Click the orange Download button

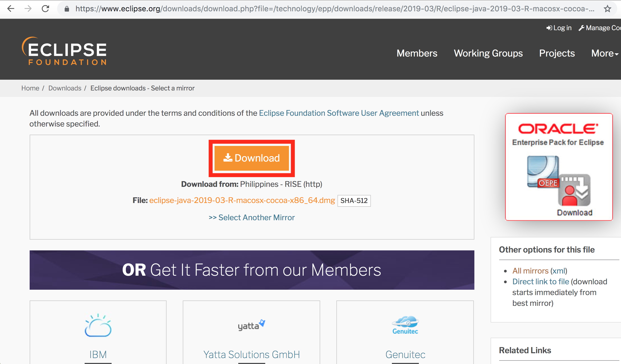251,158
